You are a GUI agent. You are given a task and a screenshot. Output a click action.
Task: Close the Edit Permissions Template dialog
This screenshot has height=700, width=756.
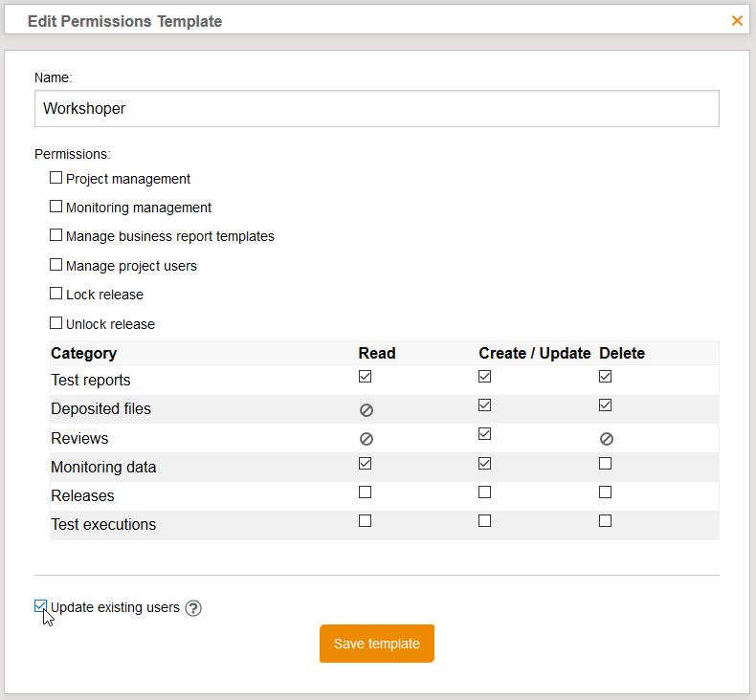pyautogui.click(x=737, y=21)
